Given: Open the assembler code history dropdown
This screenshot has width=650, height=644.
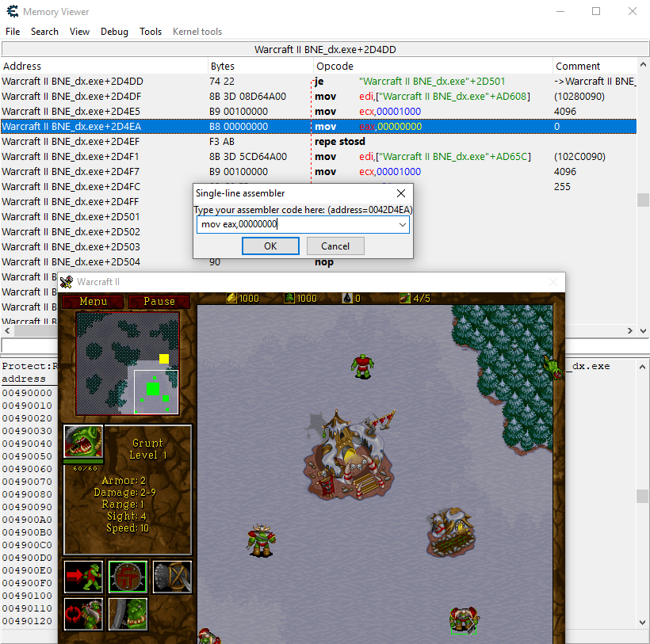Looking at the screenshot, I should [402, 224].
